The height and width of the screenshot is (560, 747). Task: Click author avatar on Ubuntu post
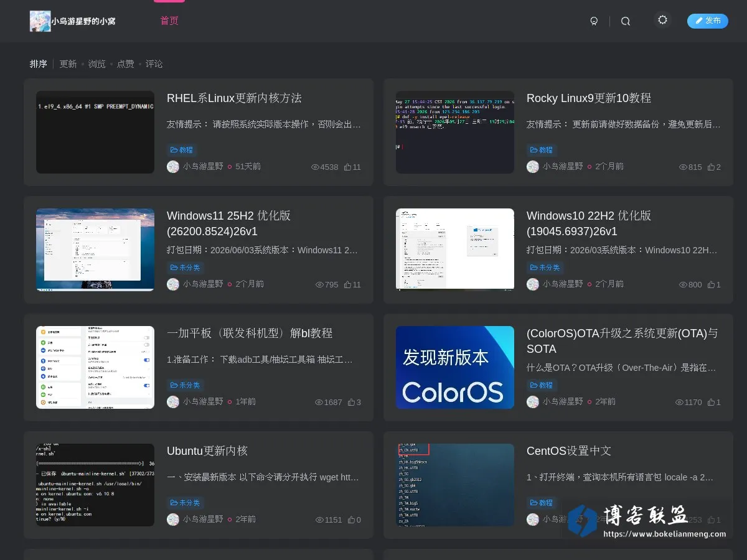173,520
